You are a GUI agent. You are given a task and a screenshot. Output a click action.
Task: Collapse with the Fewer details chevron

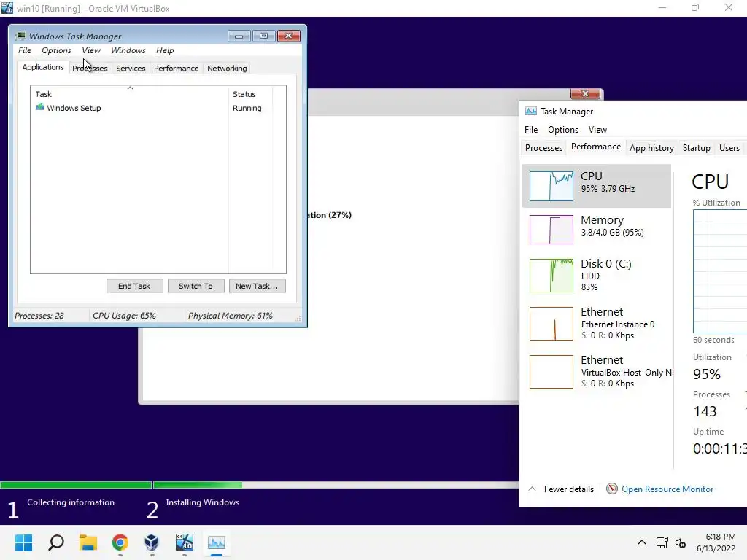point(532,489)
